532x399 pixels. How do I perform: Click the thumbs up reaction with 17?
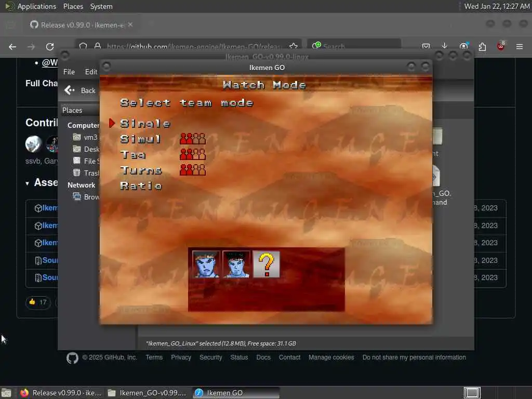click(x=38, y=302)
